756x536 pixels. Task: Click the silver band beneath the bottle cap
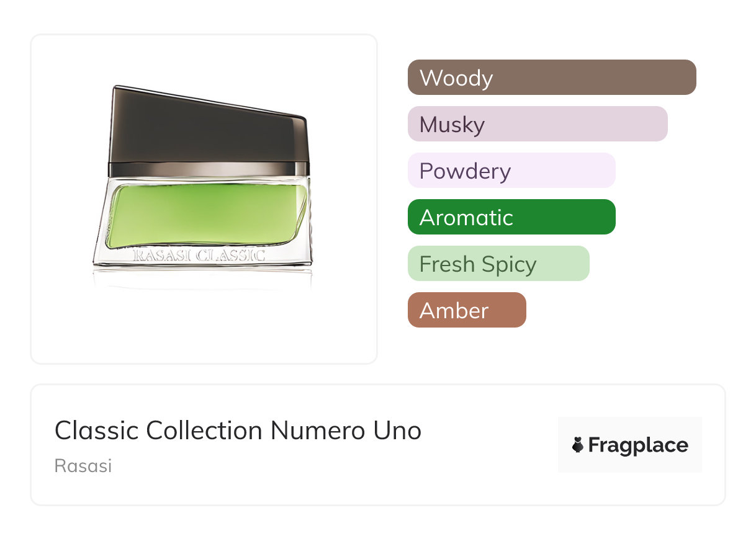pyautogui.click(x=208, y=169)
